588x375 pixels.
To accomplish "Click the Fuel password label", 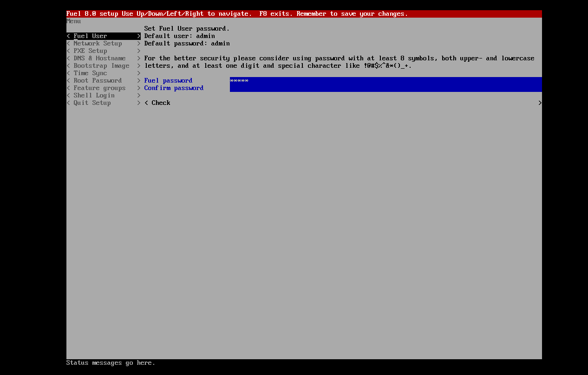I will (168, 81).
